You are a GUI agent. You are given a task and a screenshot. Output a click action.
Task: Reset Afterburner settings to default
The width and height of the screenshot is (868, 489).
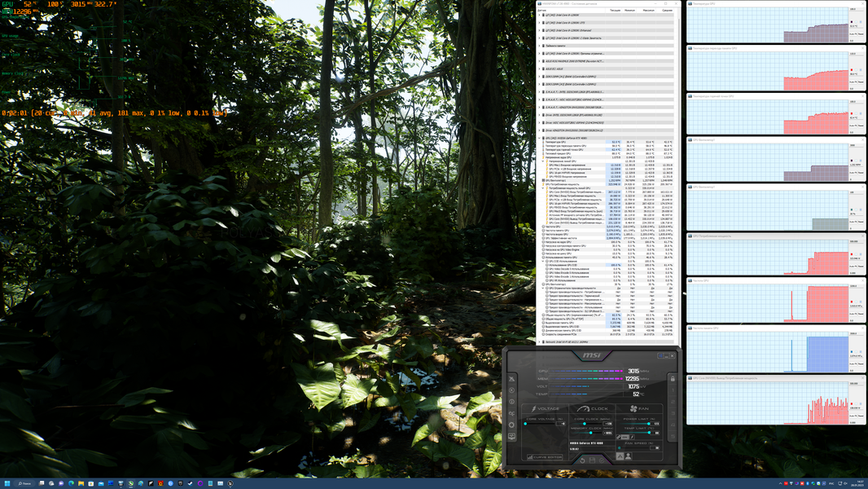(x=582, y=460)
